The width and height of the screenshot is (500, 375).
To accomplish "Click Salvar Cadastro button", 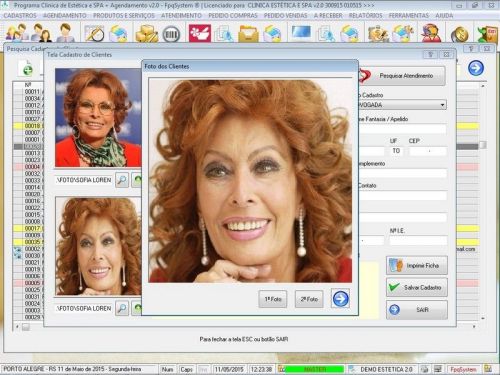I will click(417, 287).
